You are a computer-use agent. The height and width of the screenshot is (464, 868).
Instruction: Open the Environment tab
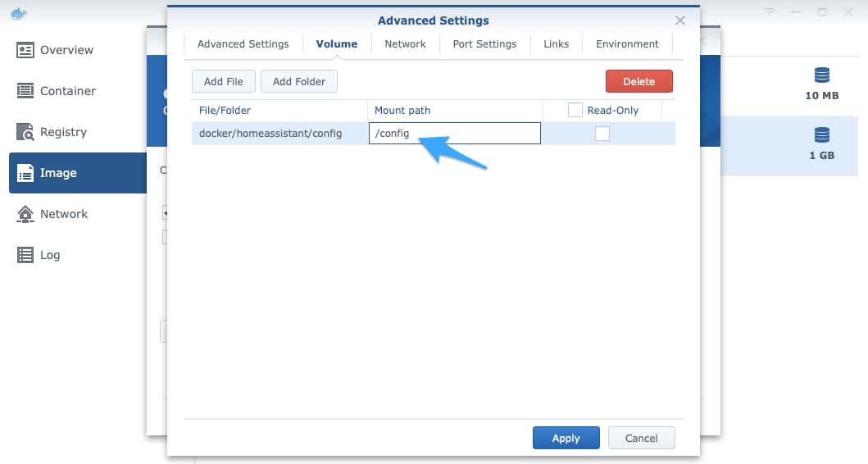pos(627,43)
